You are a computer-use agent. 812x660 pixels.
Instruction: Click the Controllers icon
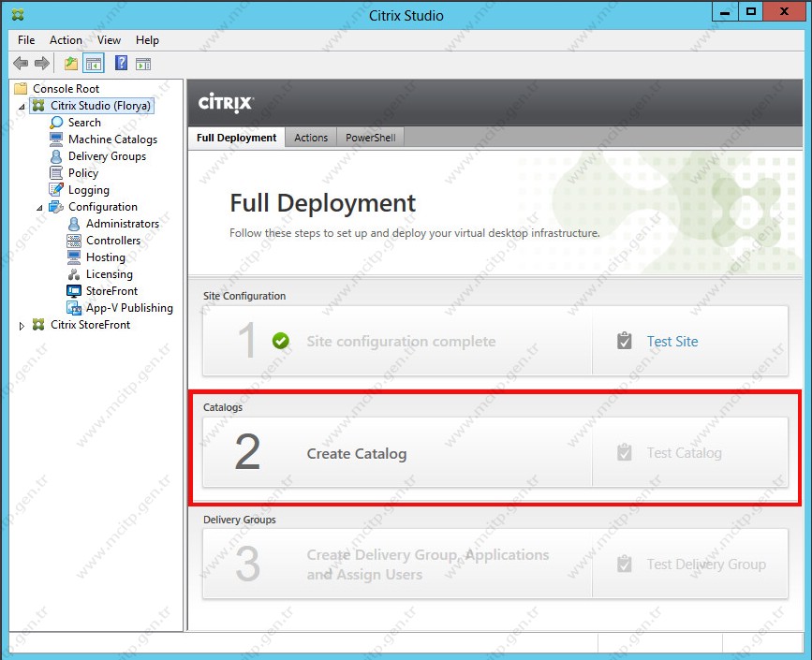[x=74, y=241]
